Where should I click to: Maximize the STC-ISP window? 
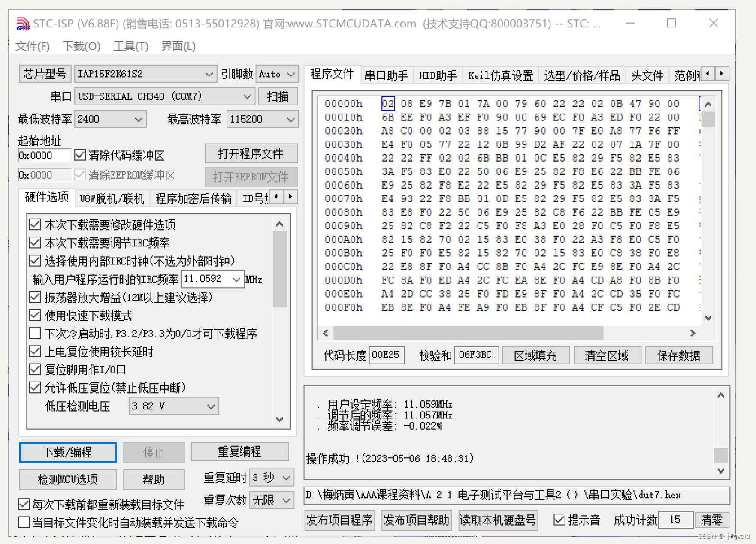[671, 23]
